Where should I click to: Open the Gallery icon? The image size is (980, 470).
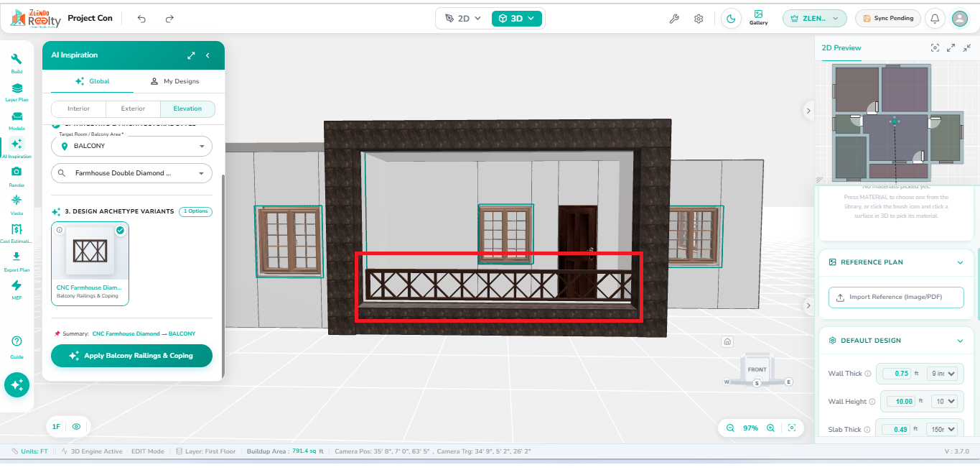[x=758, y=18]
